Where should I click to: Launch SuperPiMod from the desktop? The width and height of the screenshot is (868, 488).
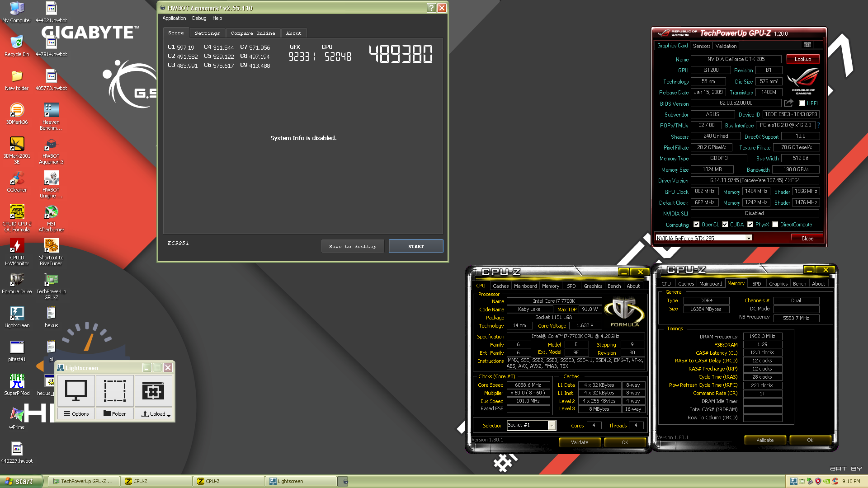[17, 385]
